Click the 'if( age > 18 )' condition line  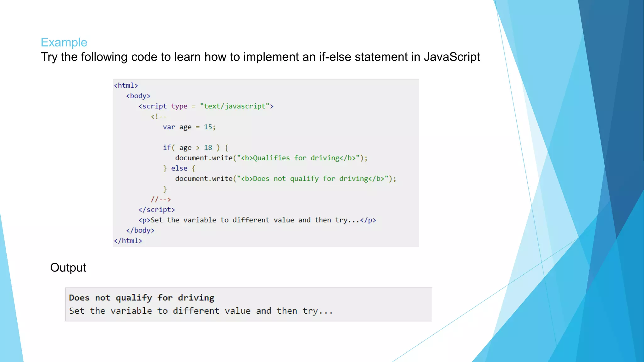coord(195,148)
